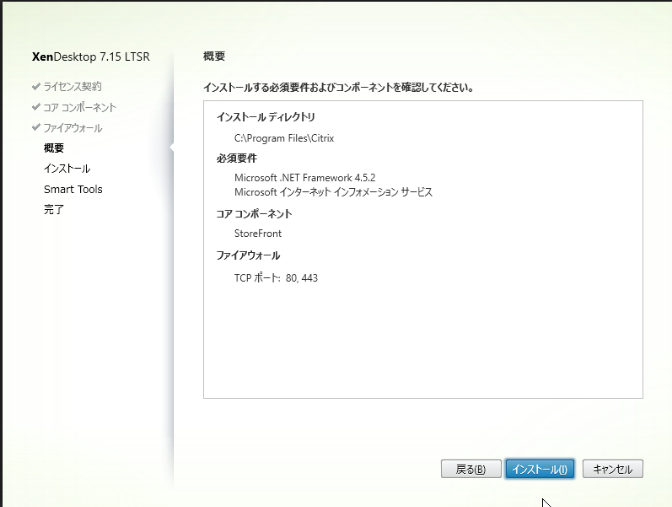Image resolution: width=672 pixels, height=507 pixels.
Task: Cancel setup with the キャンセル button
Action: (x=613, y=469)
